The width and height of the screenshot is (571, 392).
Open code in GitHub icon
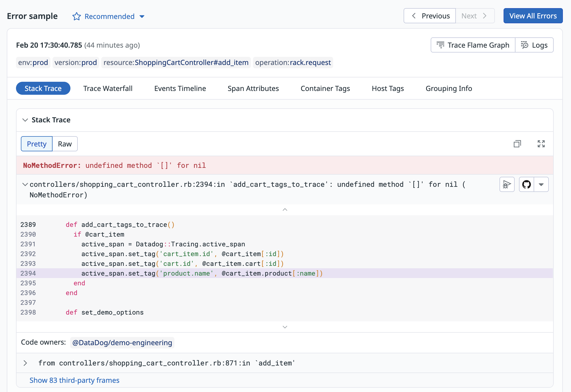[x=526, y=185]
